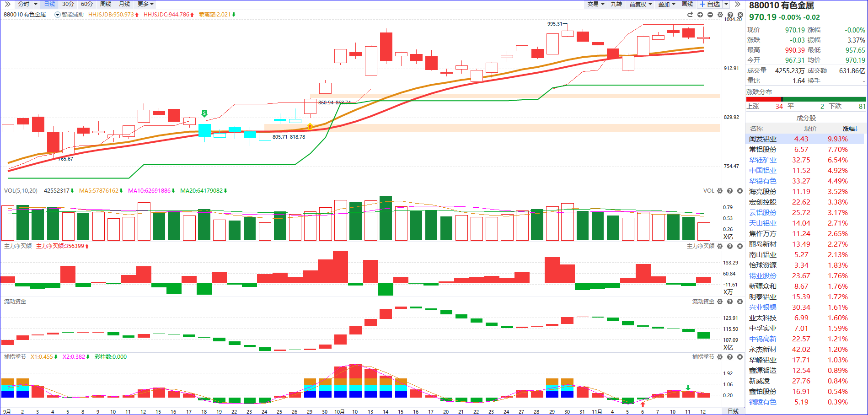Zoom in main chart with plus icon

(x=700, y=15)
